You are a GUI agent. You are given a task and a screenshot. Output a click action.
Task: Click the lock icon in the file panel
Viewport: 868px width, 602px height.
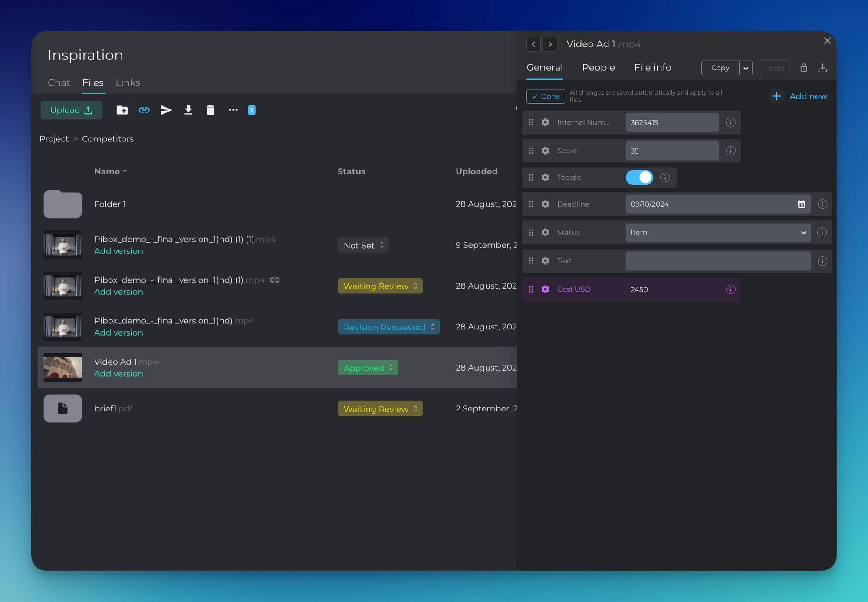803,68
